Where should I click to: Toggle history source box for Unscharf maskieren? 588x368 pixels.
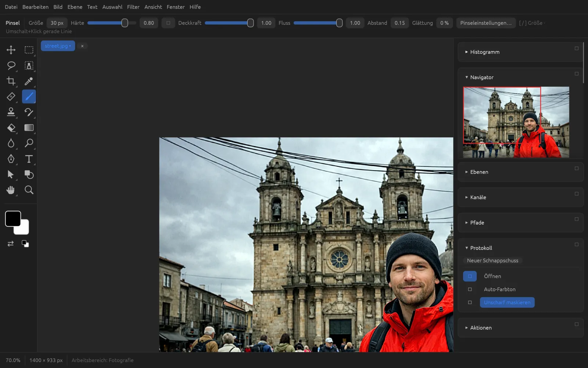(x=470, y=302)
